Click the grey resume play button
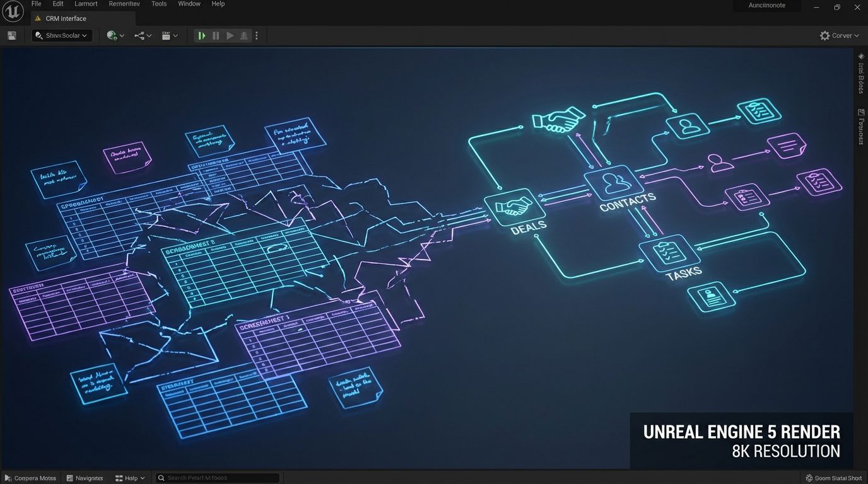This screenshot has width=868, height=484. (230, 36)
